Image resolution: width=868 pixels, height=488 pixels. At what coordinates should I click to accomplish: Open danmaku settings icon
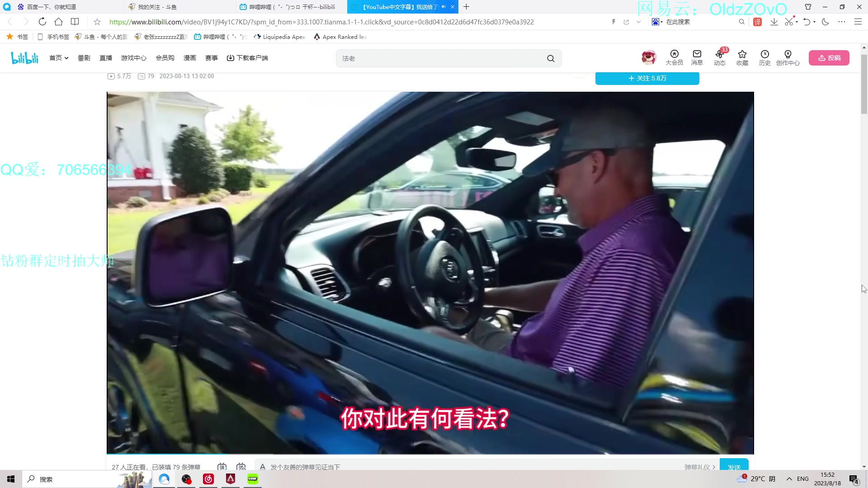[241, 466]
